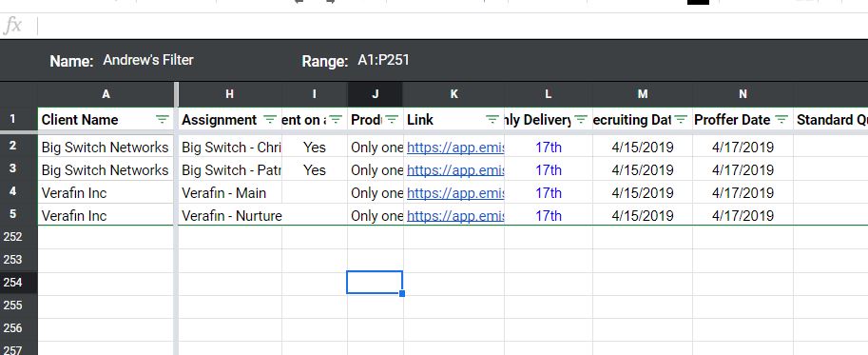Open the Proffer Date column filter
868x355 pixels.
781,120
